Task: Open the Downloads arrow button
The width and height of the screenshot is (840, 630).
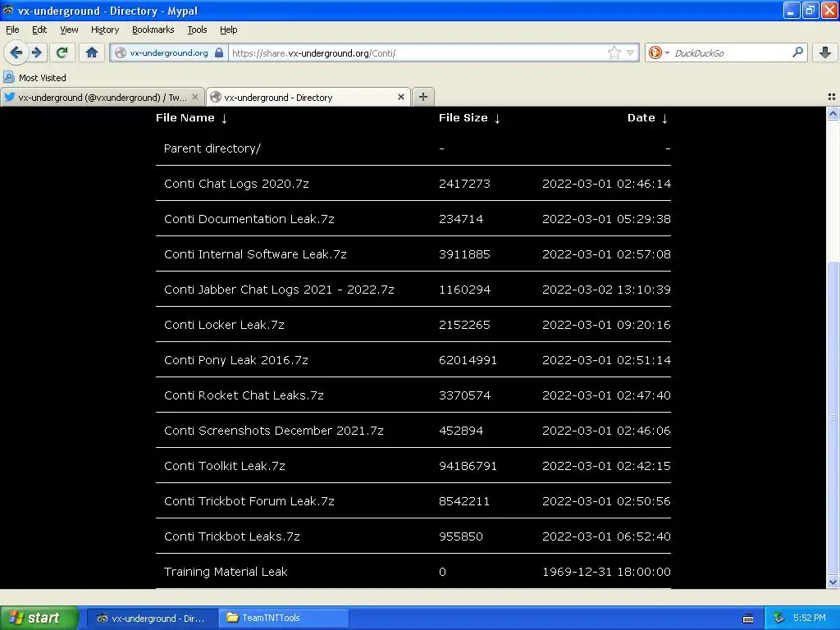Action: point(825,52)
